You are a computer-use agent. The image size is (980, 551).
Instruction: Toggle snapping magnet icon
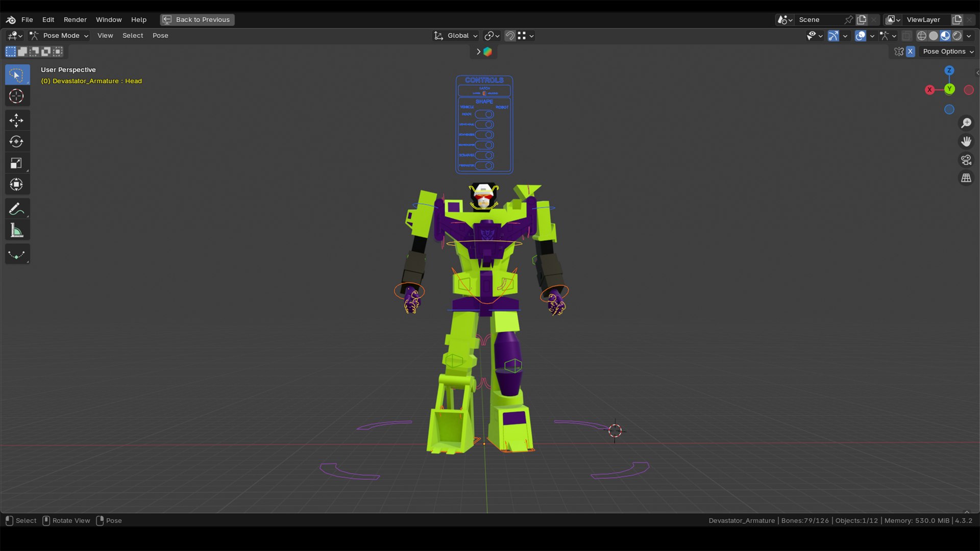tap(510, 36)
